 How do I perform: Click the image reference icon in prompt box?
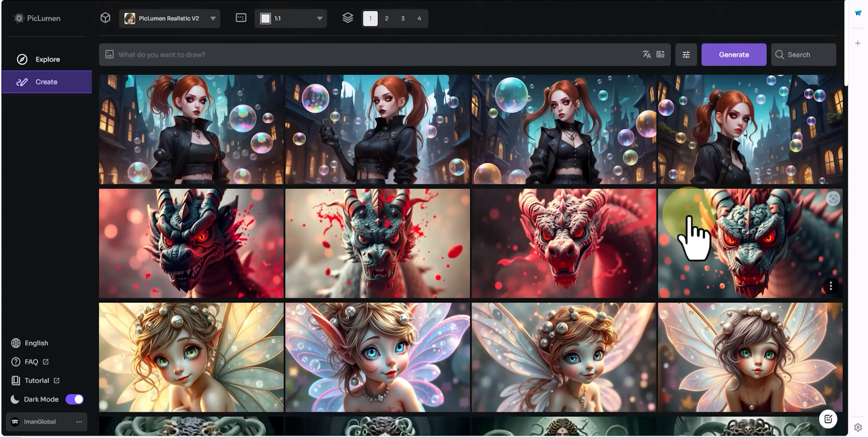point(109,54)
